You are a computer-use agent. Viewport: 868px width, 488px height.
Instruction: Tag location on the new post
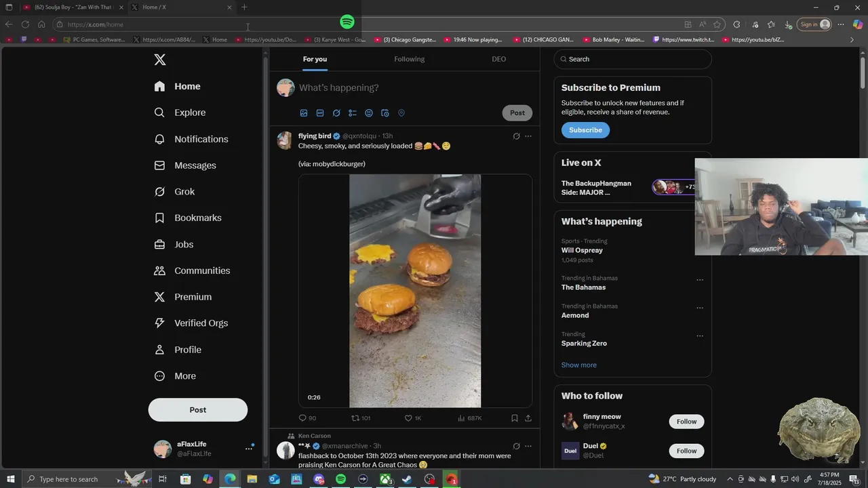401,113
